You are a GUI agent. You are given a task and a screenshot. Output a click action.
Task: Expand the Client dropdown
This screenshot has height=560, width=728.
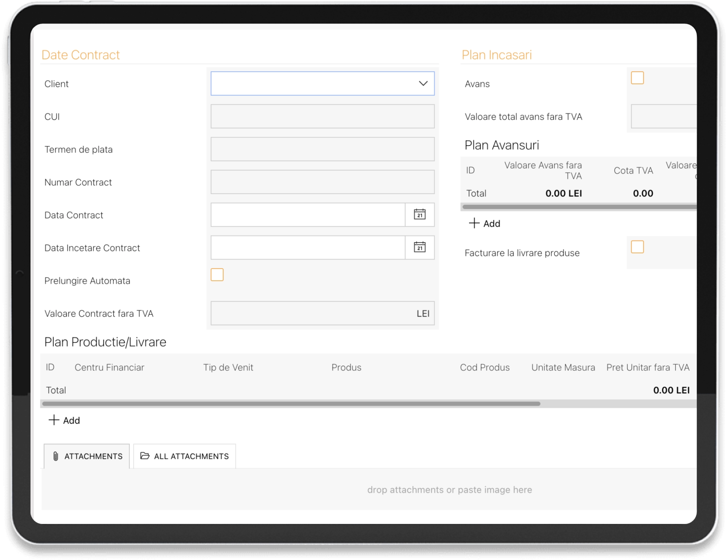coord(423,83)
